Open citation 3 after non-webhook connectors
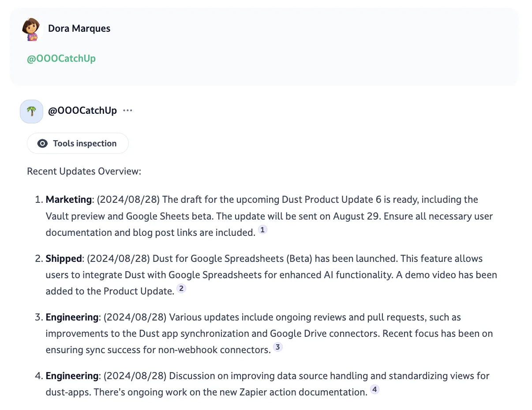The image size is (532, 410). [277, 347]
